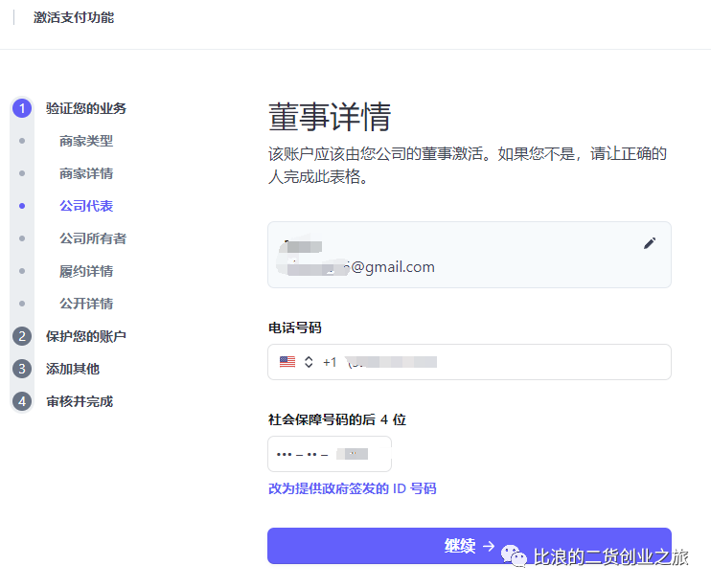Expand 保护您的账户 section

click(x=86, y=336)
